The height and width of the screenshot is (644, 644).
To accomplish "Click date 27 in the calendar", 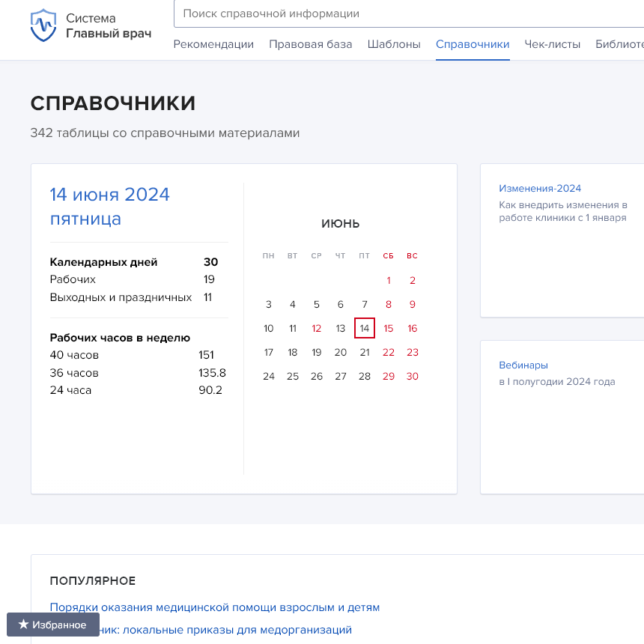I will 341,376.
